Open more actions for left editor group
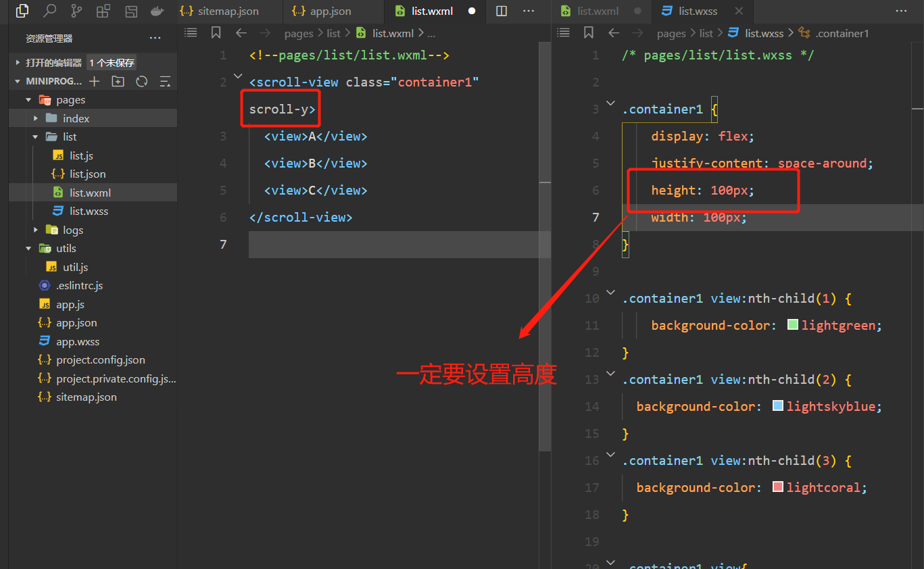 click(x=529, y=11)
